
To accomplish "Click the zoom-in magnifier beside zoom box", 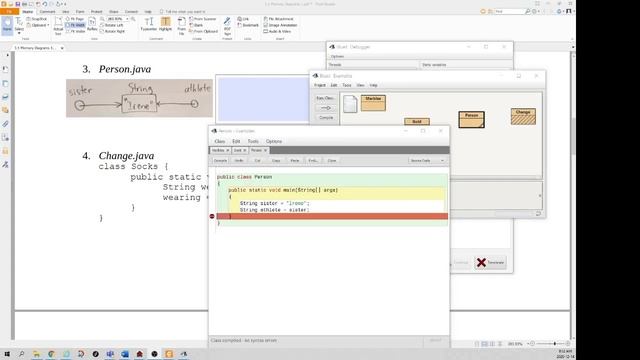I will coord(133,19).
